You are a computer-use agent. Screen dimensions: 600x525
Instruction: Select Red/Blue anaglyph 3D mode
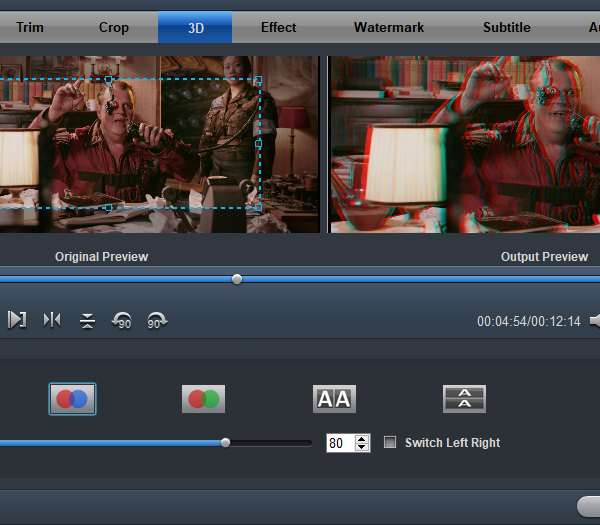(x=72, y=399)
